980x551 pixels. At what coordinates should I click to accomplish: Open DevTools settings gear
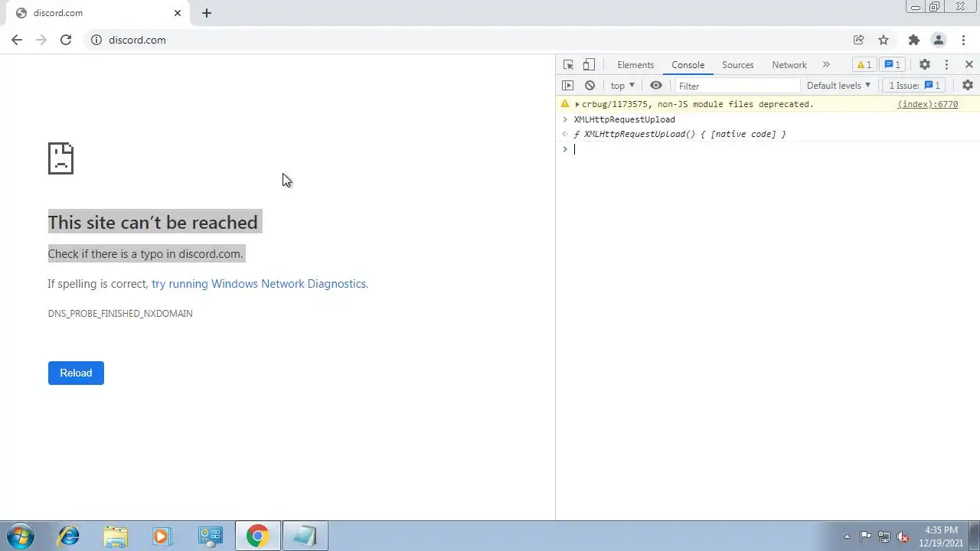click(925, 65)
